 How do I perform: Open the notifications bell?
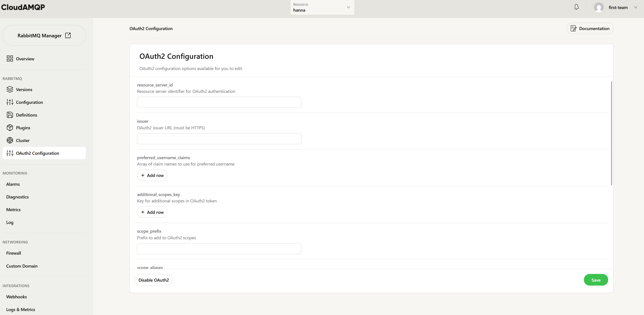pos(576,7)
